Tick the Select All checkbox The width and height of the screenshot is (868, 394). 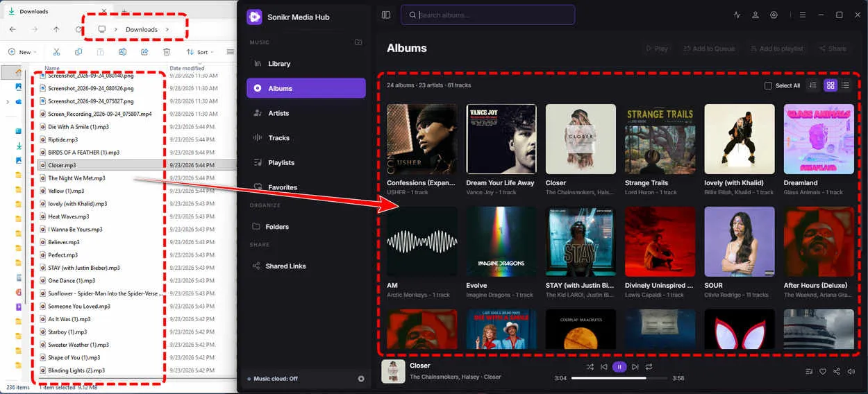coord(768,86)
